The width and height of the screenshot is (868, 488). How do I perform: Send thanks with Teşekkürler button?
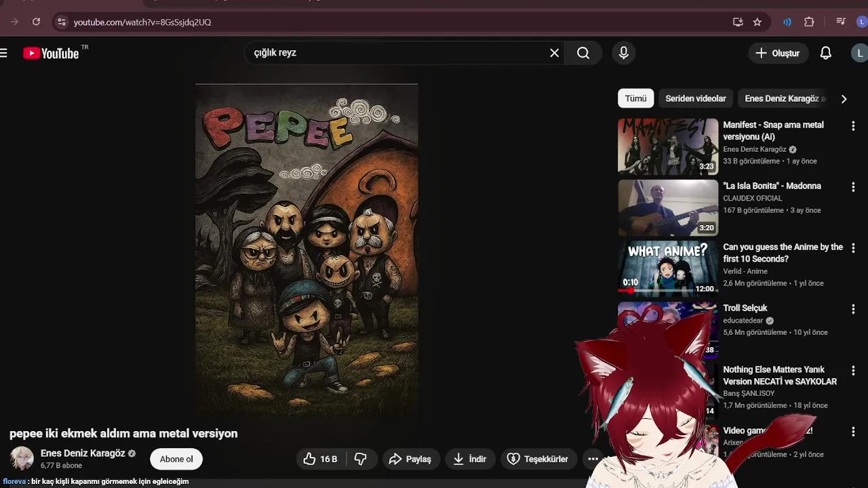coord(538,459)
